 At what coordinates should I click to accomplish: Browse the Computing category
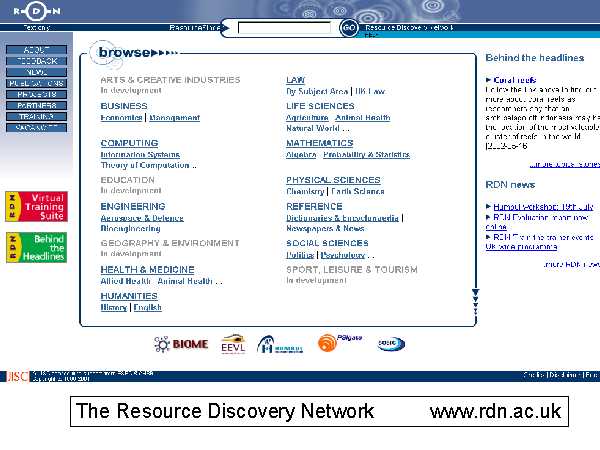(129, 143)
